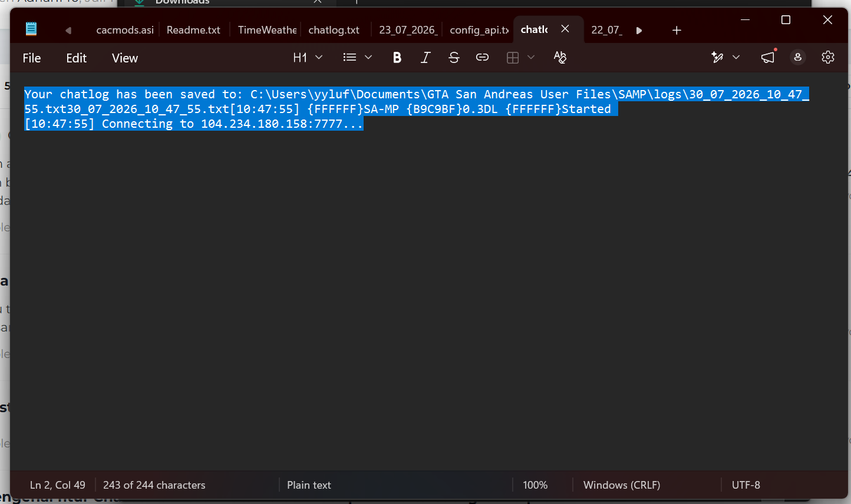
Task: Open the 23_07_2026_ tab
Action: point(408,30)
